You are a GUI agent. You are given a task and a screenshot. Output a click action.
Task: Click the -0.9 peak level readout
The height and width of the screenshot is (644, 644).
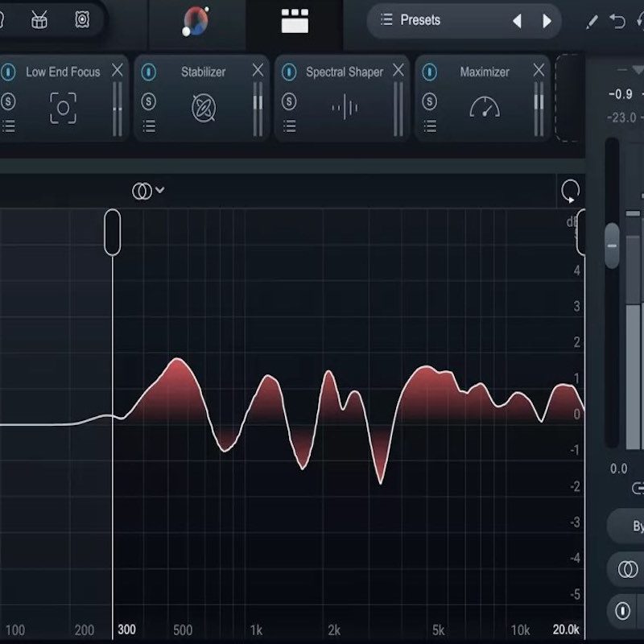(620, 94)
